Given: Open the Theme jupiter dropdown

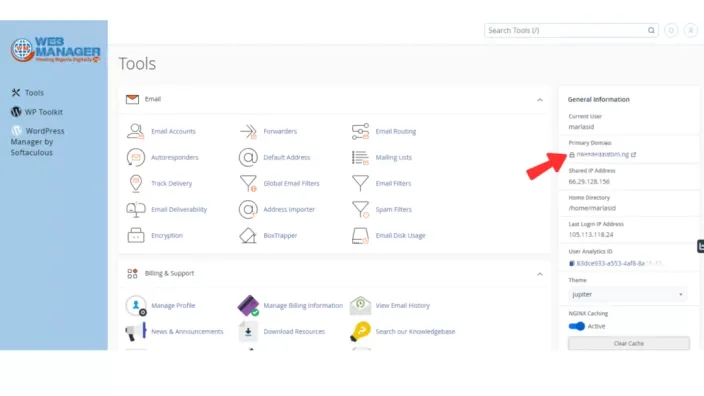Looking at the screenshot, I should click(628, 295).
